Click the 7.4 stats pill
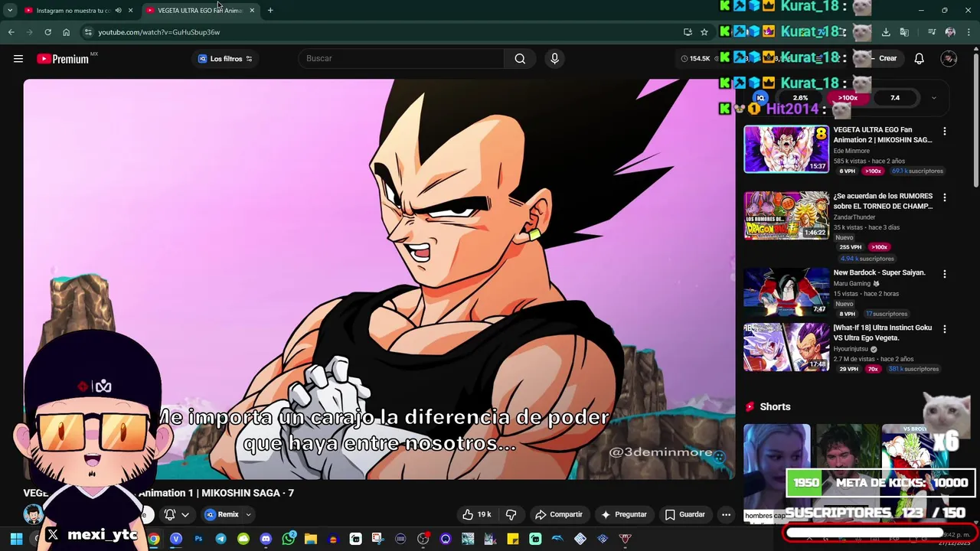980x551 pixels. (x=895, y=98)
